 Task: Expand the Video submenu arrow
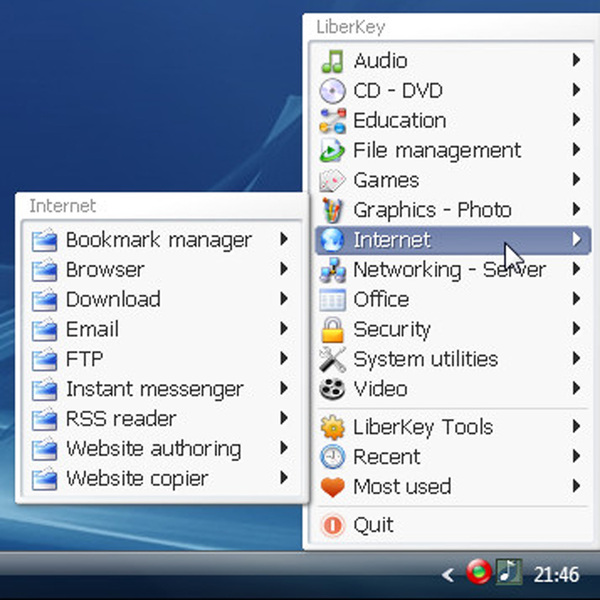point(576,388)
